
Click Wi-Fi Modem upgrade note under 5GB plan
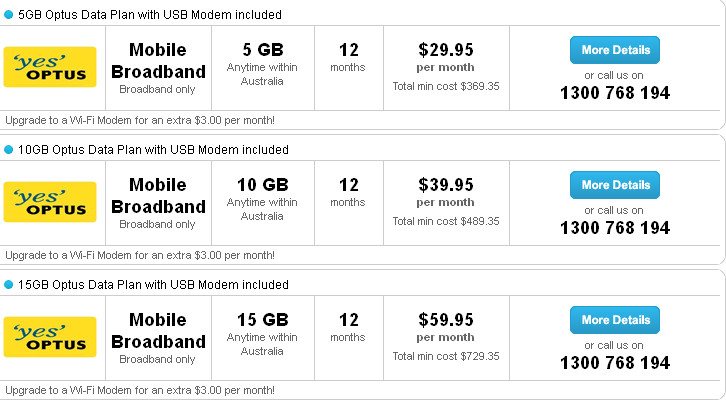point(140,120)
